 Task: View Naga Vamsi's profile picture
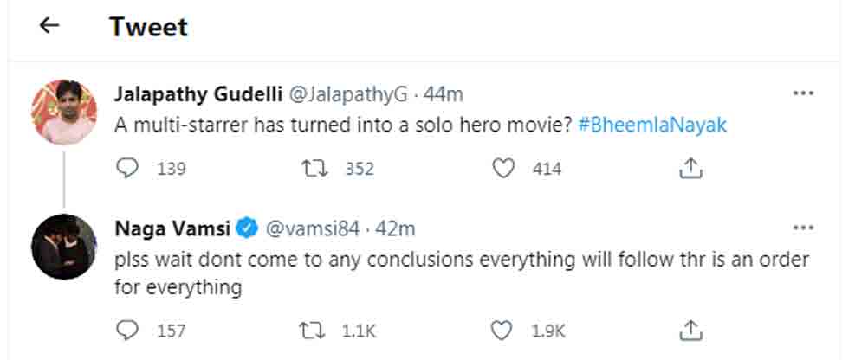pyautogui.click(x=63, y=247)
